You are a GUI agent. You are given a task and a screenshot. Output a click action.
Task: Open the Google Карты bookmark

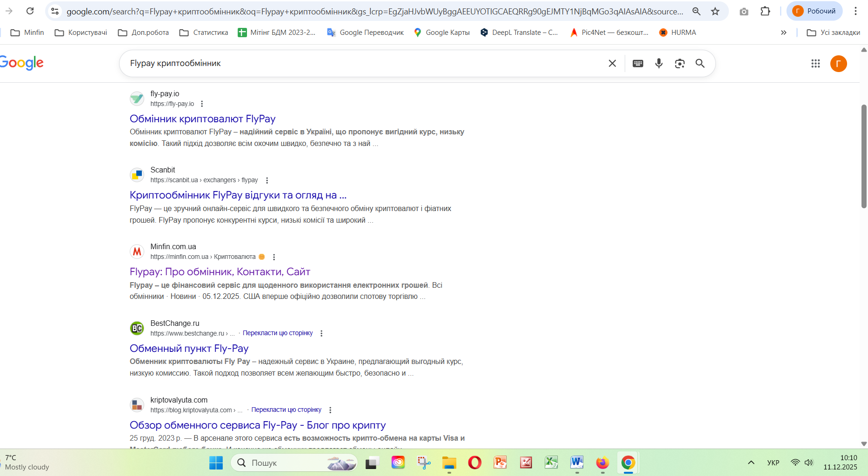[442, 33]
